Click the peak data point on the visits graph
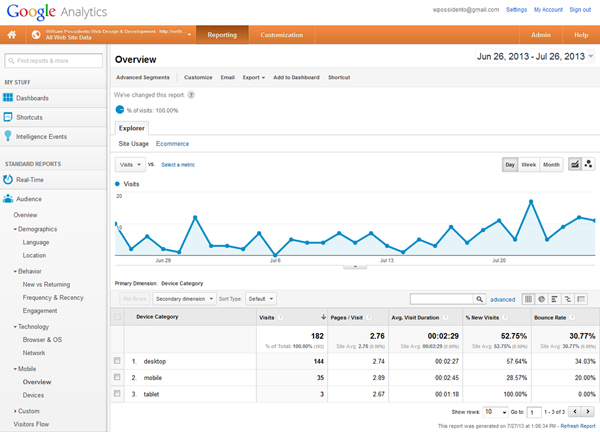Screen dimensions: 600x432 (x=531, y=201)
